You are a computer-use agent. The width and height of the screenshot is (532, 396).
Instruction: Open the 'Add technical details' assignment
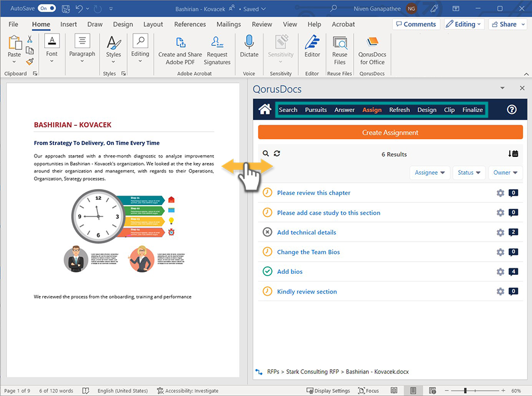point(307,233)
